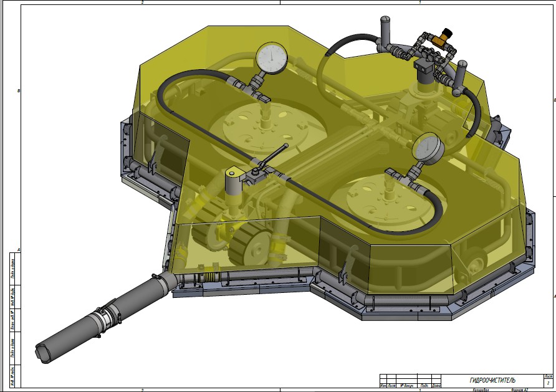This screenshot has width=556, height=392.
Task: Click the № докум. column header
Action: click(406, 385)
